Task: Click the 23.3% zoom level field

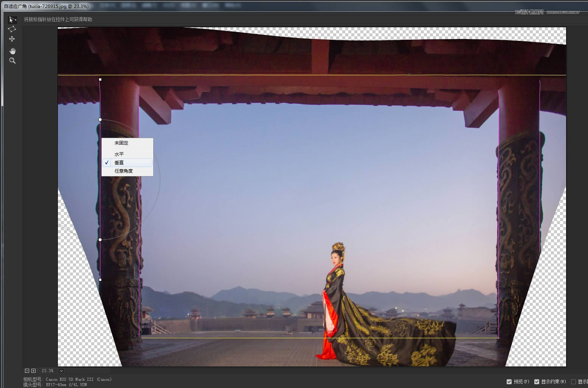Action: [x=48, y=371]
